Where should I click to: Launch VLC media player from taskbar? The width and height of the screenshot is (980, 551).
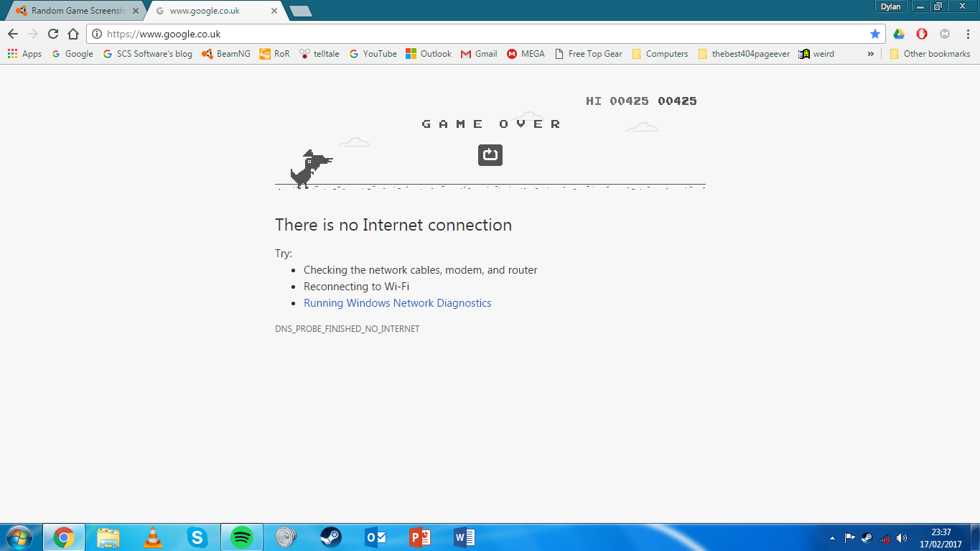tap(153, 537)
